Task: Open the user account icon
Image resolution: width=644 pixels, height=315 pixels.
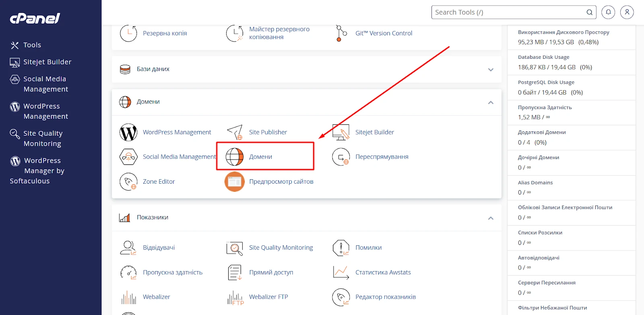Action: click(627, 12)
